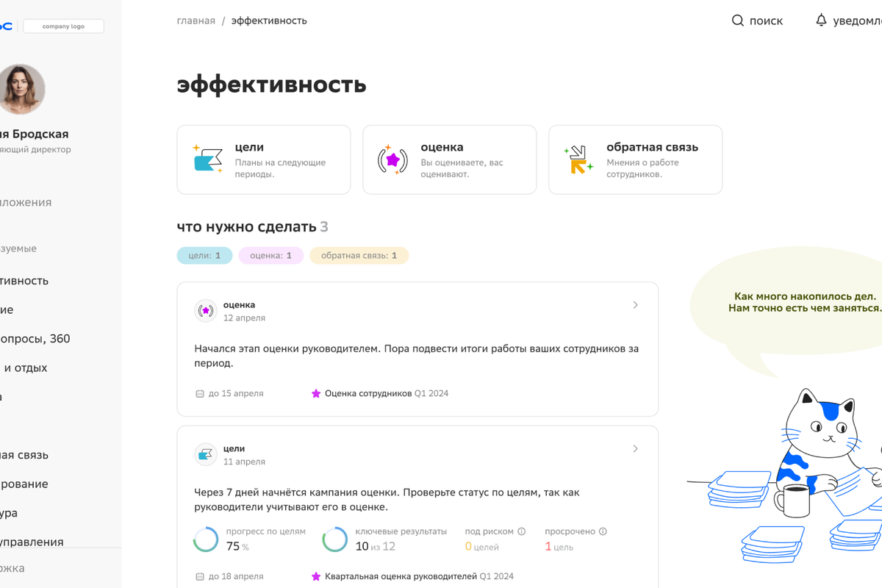Go to главная in the breadcrumb
This screenshot has height=588, width=882.
pyautogui.click(x=196, y=21)
